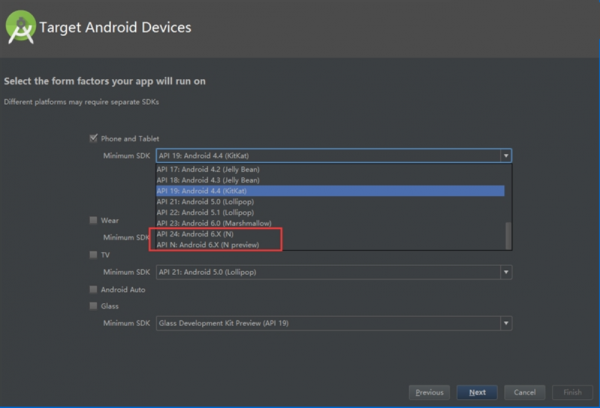
Task: Select API 18: Android 4.3 (Jelly Bean)
Action: tap(205, 179)
